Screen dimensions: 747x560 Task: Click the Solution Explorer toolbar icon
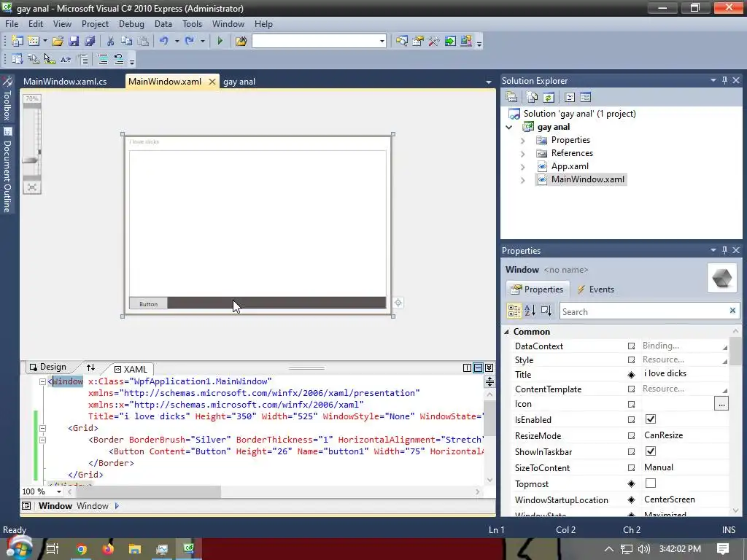tap(402, 42)
